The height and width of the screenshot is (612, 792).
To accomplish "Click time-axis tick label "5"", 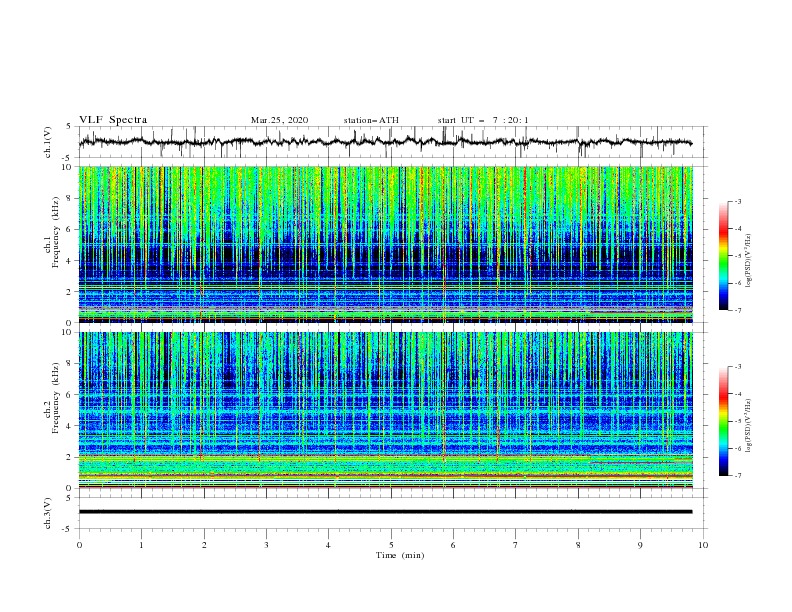I will coord(391,545).
